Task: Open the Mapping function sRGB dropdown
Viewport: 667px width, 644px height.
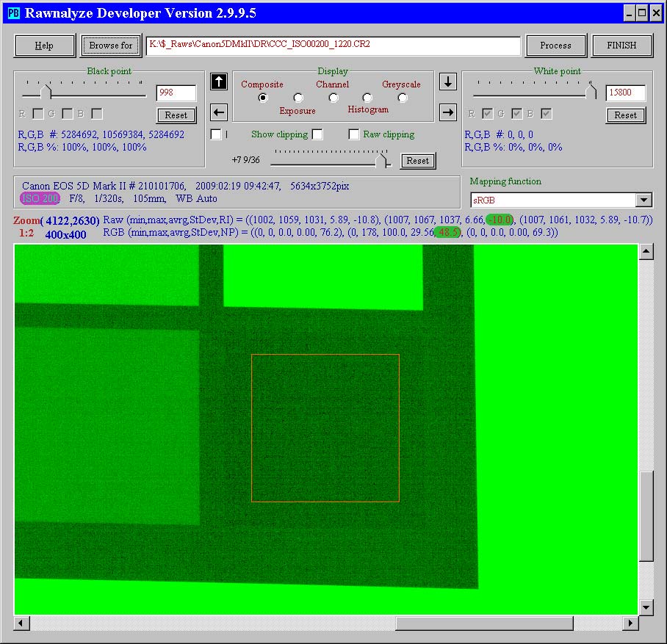Action: point(643,200)
